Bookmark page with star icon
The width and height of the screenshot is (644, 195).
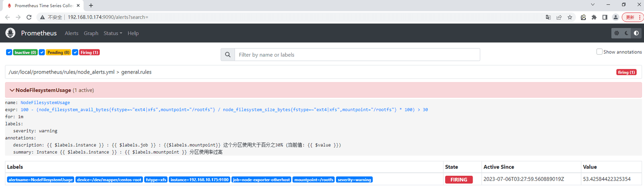pos(570,17)
